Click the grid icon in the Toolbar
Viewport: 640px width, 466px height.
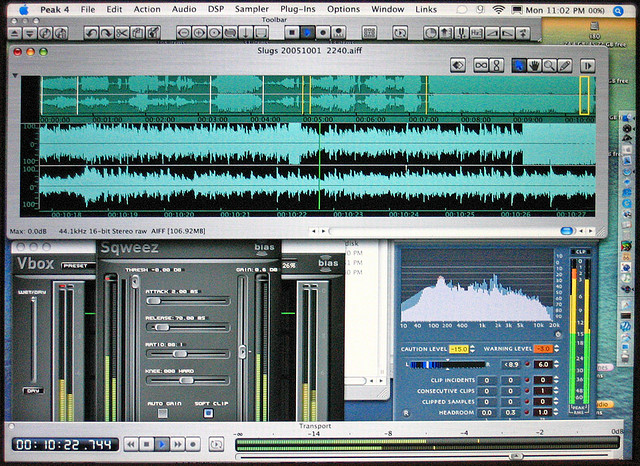pos(369,33)
